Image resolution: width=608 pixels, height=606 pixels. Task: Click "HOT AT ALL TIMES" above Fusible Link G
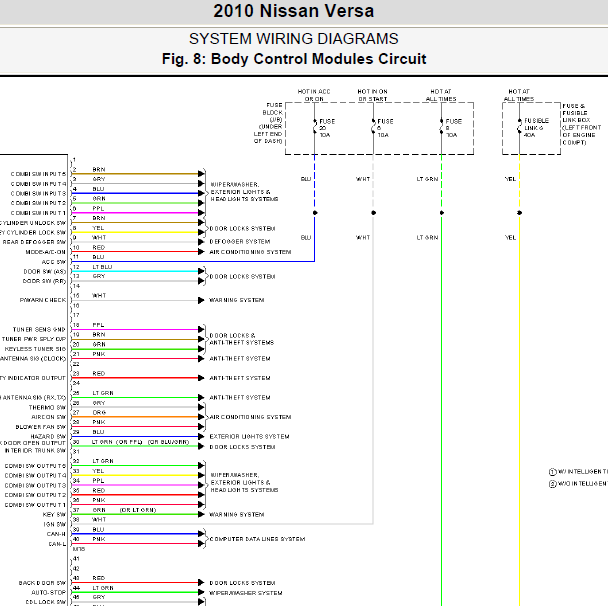(x=519, y=95)
